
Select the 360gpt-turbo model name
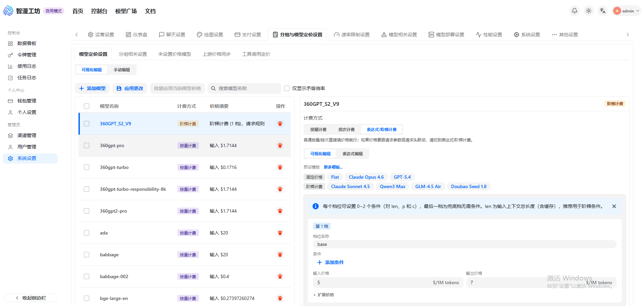(114, 167)
